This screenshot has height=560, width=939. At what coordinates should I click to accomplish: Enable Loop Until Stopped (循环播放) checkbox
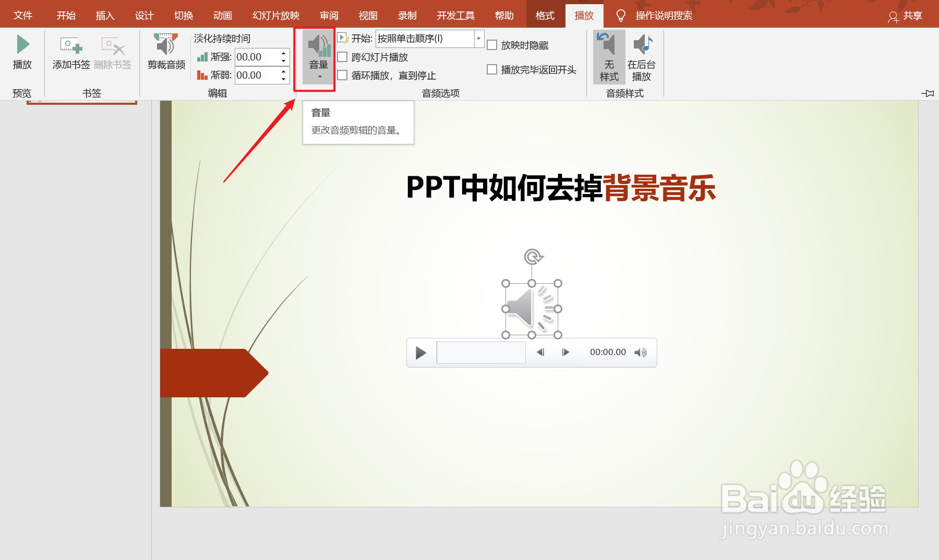pos(342,75)
